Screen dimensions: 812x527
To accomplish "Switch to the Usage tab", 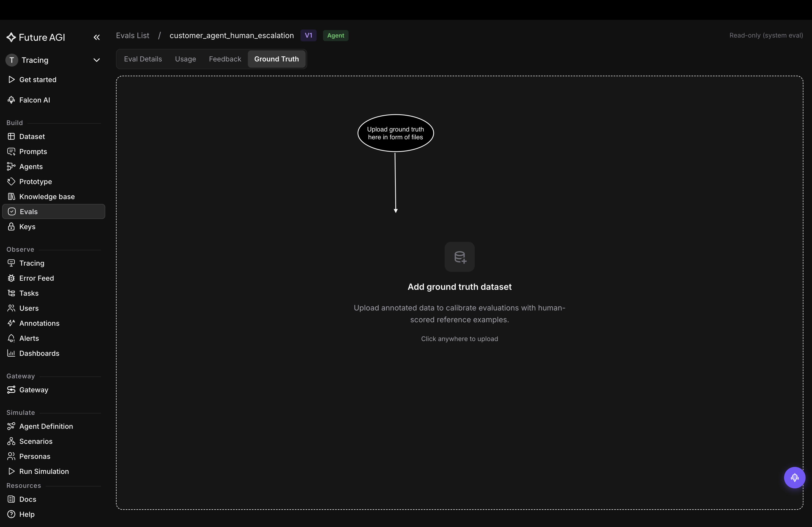I will click(185, 59).
